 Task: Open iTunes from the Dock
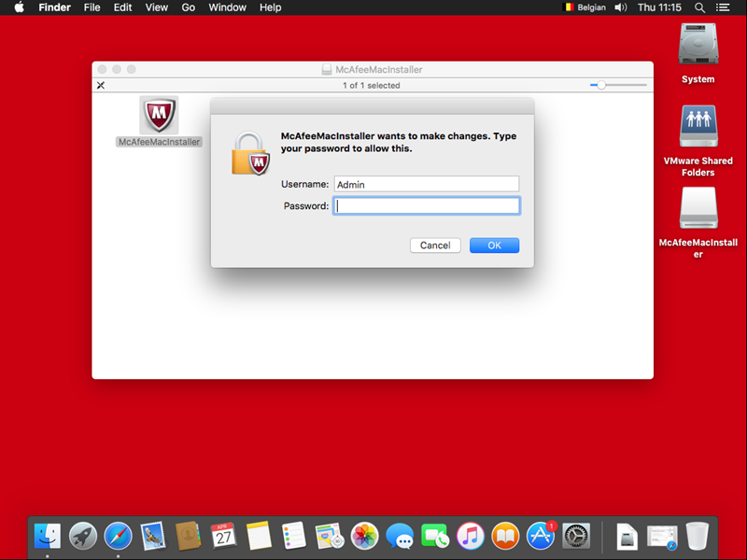point(471,536)
